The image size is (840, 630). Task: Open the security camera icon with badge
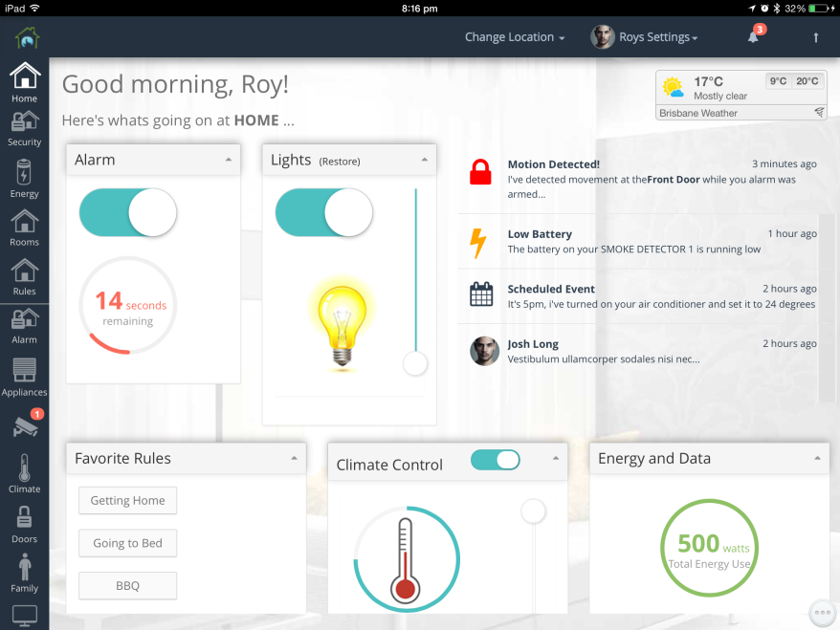[26, 425]
